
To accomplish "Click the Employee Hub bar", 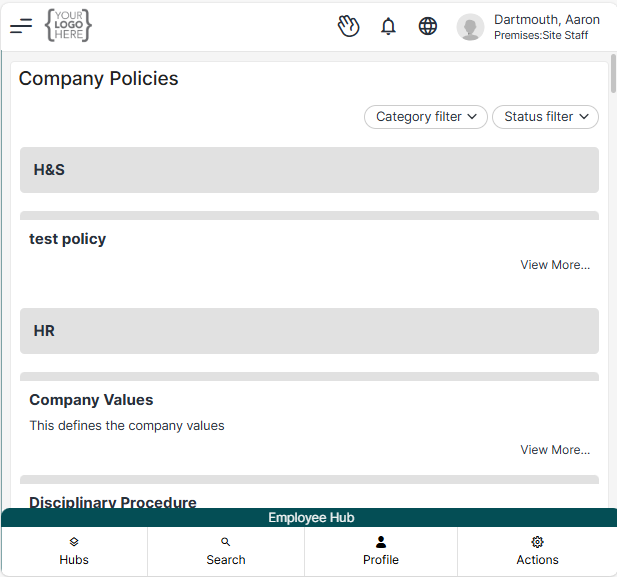I will click(311, 518).
